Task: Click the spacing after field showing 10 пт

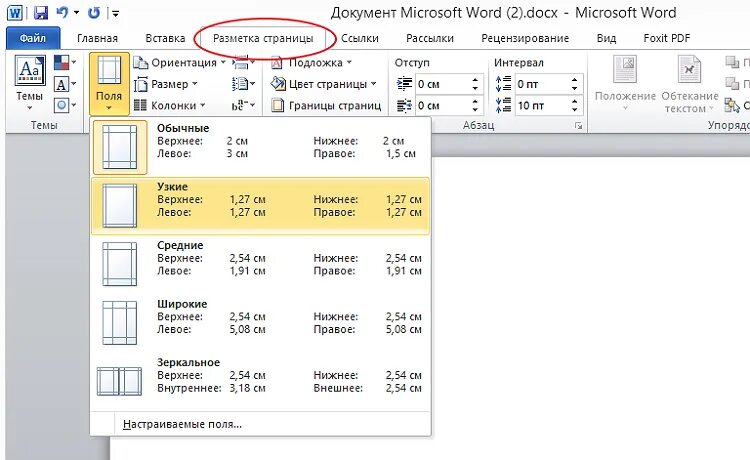Action: click(542, 105)
